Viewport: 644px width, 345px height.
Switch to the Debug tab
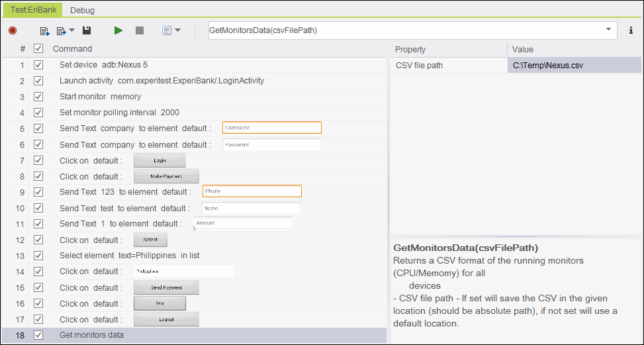tap(82, 10)
